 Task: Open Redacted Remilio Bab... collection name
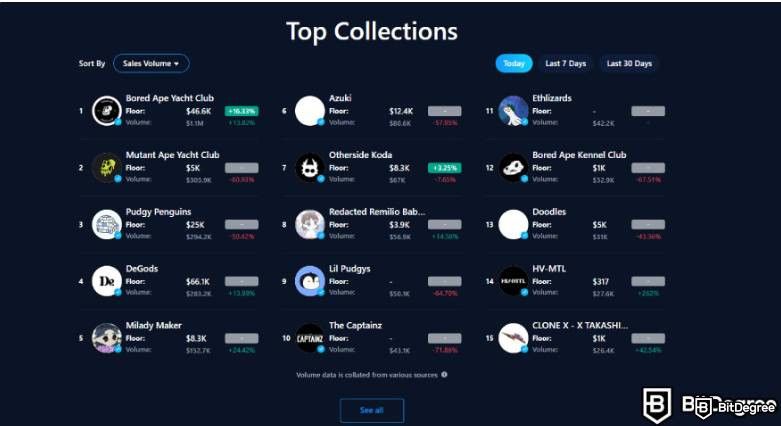tap(377, 212)
